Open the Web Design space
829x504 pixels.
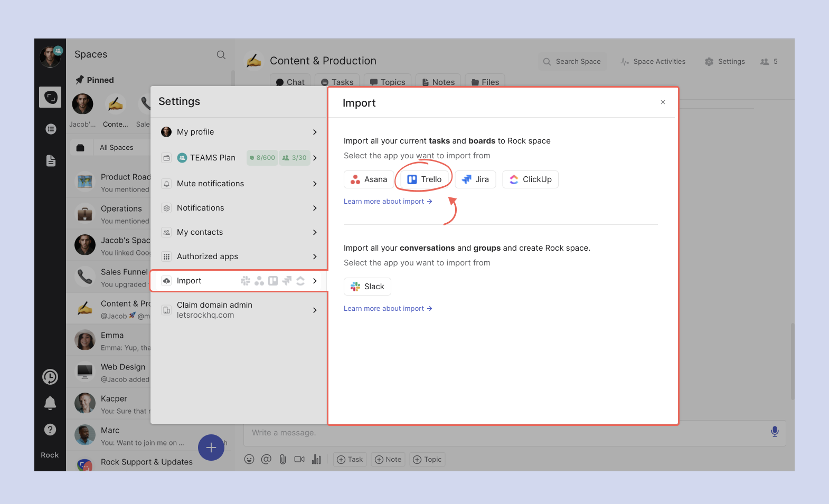tap(108, 373)
